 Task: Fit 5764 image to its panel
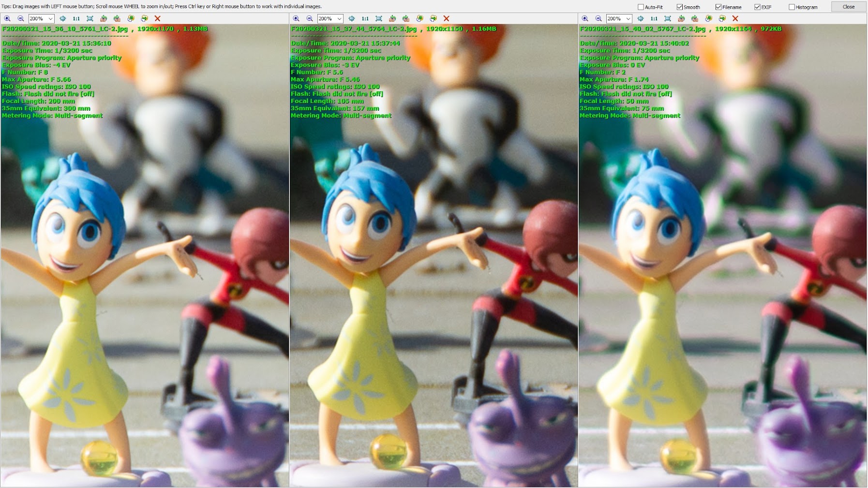pyautogui.click(x=379, y=18)
